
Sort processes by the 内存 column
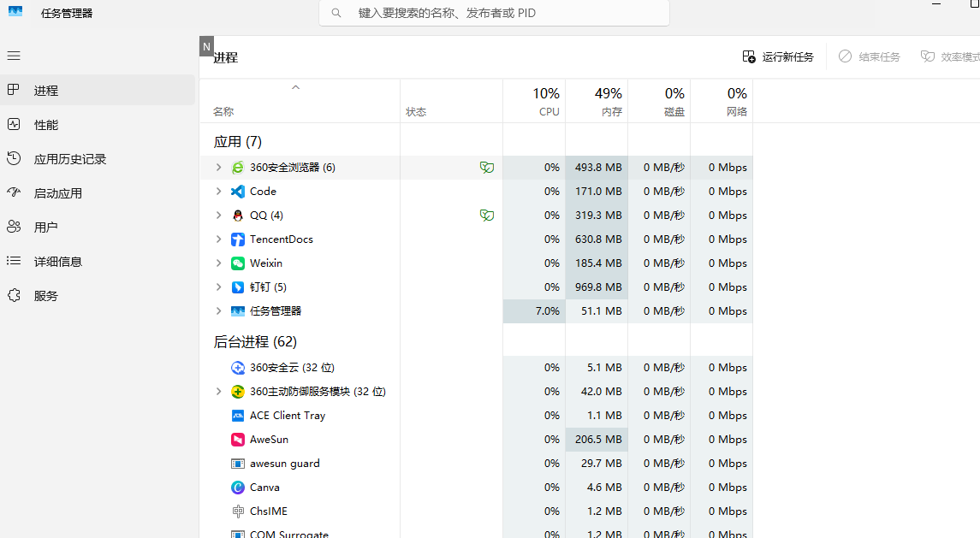597,101
